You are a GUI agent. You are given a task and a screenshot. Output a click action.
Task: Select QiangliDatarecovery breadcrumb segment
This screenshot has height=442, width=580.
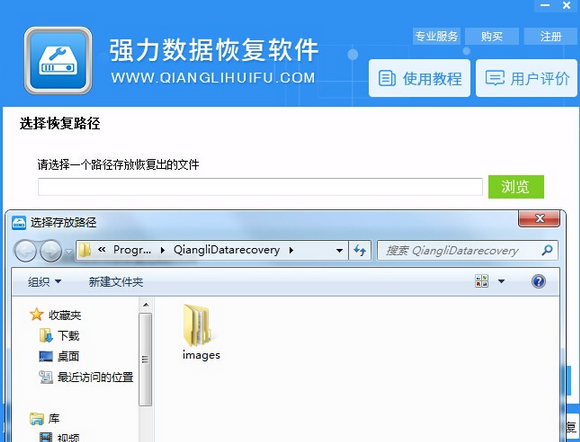tap(226, 250)
